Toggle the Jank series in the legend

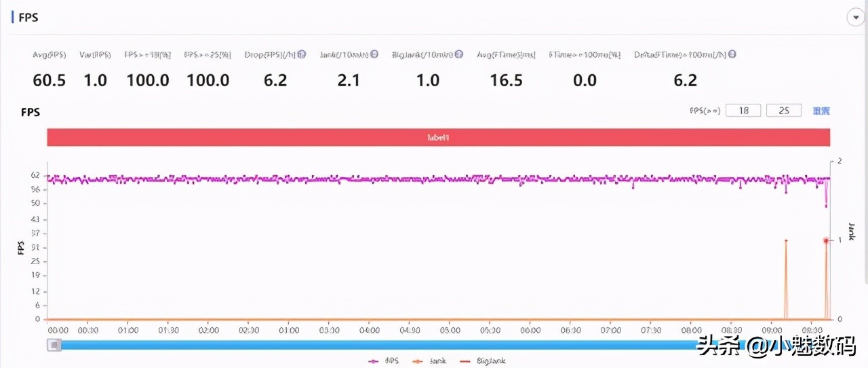(429, 361)
